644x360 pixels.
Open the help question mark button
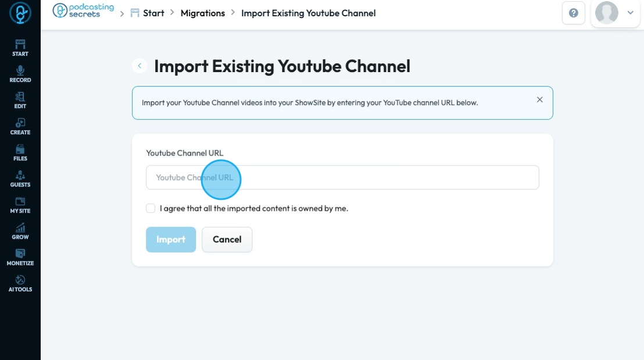573,13
